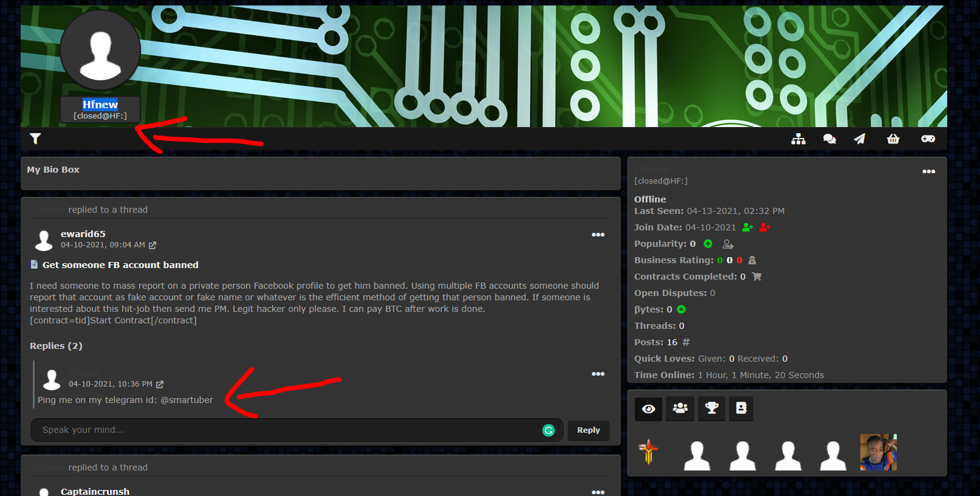Switch to the contact card tab
The image size is (980, 496).
click(x=741, y=408)
